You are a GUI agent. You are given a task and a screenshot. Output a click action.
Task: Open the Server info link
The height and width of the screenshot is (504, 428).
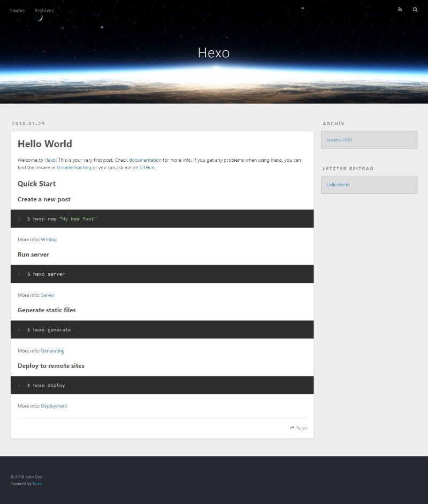48,295
